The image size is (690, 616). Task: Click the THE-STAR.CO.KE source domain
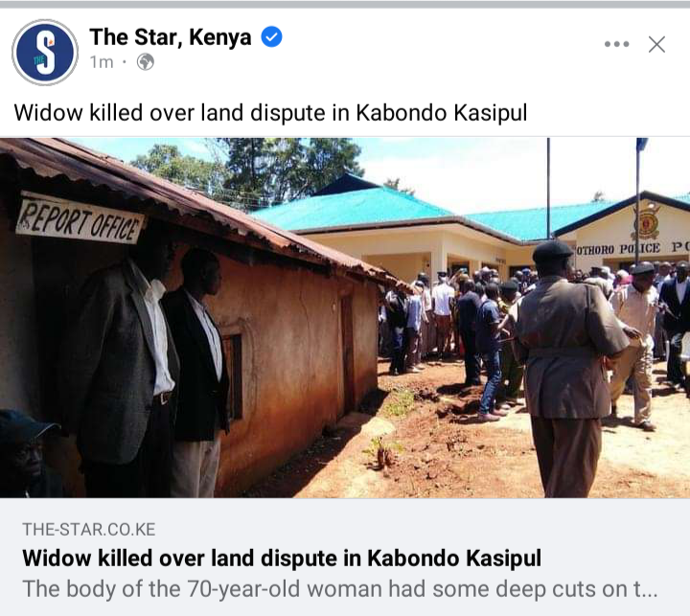tap(89, 530)
